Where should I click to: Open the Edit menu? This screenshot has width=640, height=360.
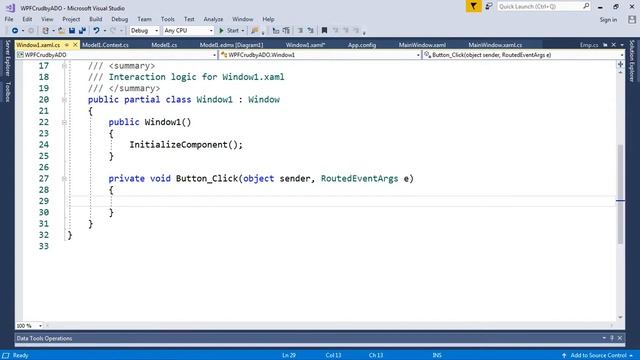(x=27, y=19)
